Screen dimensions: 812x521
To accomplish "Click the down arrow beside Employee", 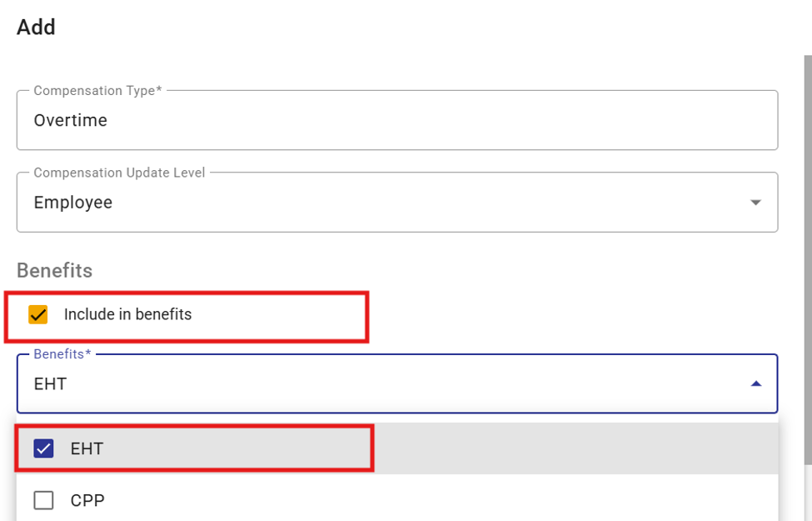I will pos(755,203).
